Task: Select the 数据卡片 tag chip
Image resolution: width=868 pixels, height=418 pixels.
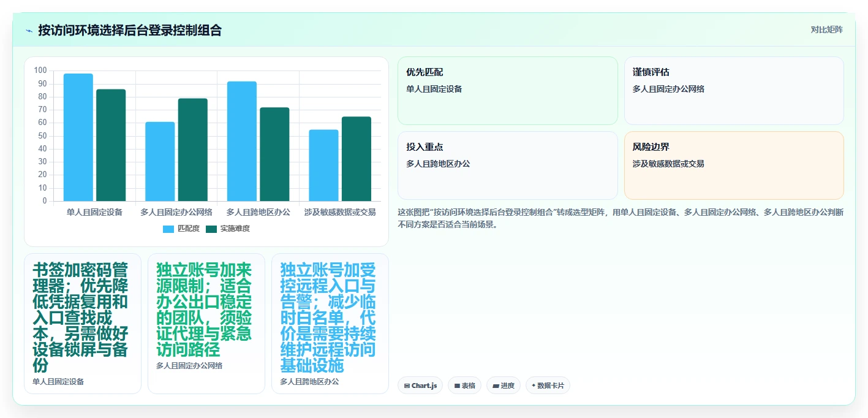Action: 548,386
